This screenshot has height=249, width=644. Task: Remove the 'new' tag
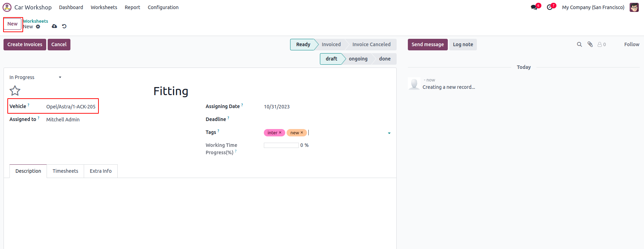(302, 133)
